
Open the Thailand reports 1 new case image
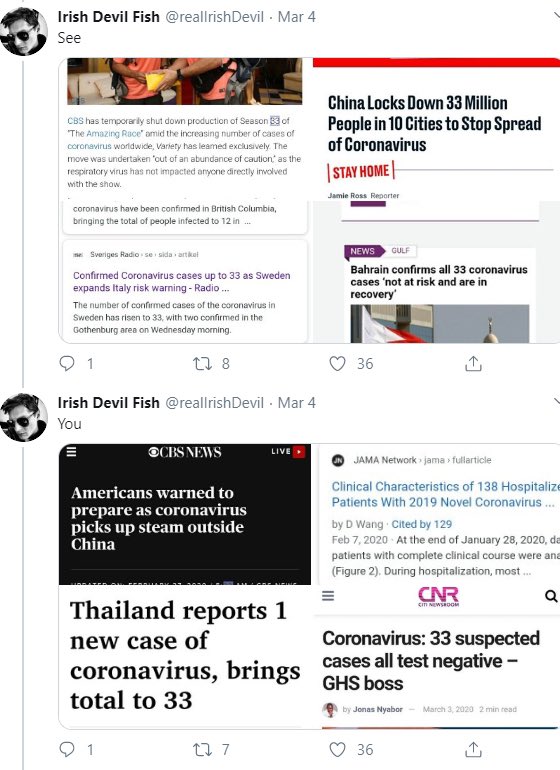point(185,657)
